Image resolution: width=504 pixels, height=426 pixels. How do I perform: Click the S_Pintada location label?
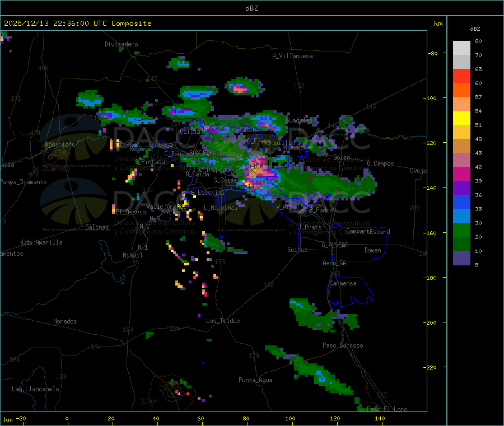point(150,162)
